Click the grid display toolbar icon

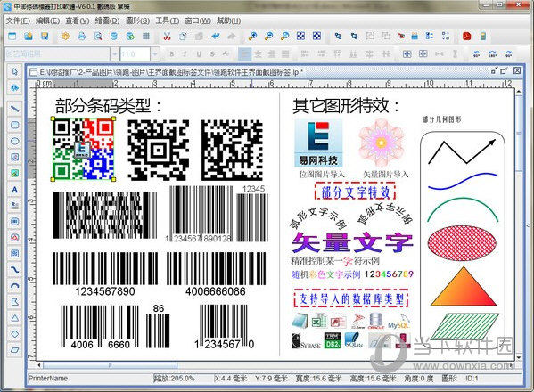(x=146, y=36)
